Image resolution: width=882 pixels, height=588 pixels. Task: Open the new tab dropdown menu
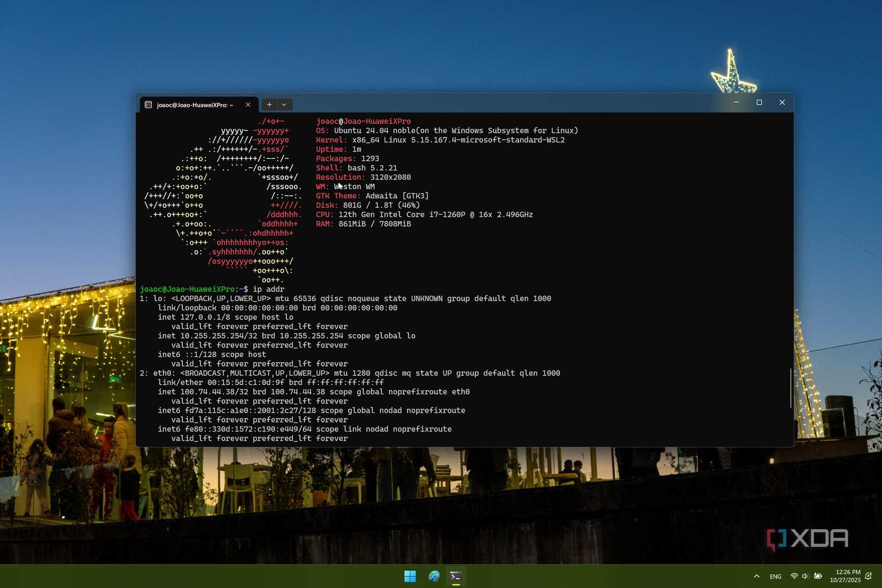283,104
